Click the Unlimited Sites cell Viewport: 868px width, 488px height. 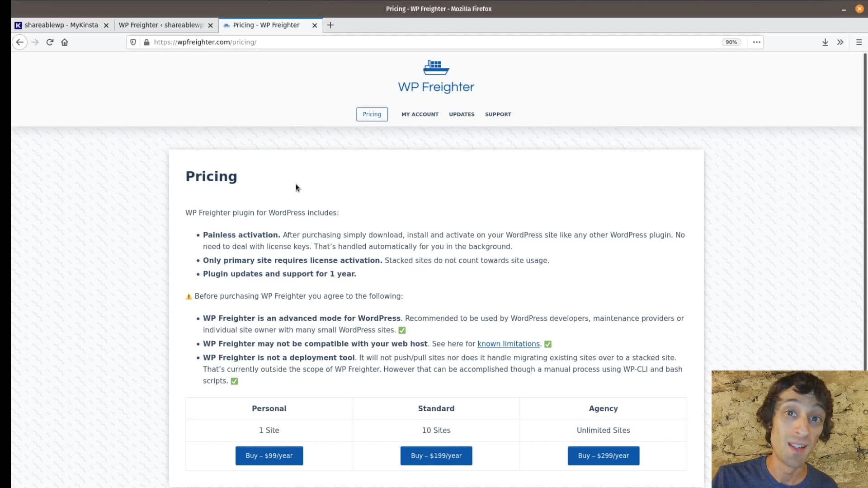pyautogui.click(x=603, y=430)
